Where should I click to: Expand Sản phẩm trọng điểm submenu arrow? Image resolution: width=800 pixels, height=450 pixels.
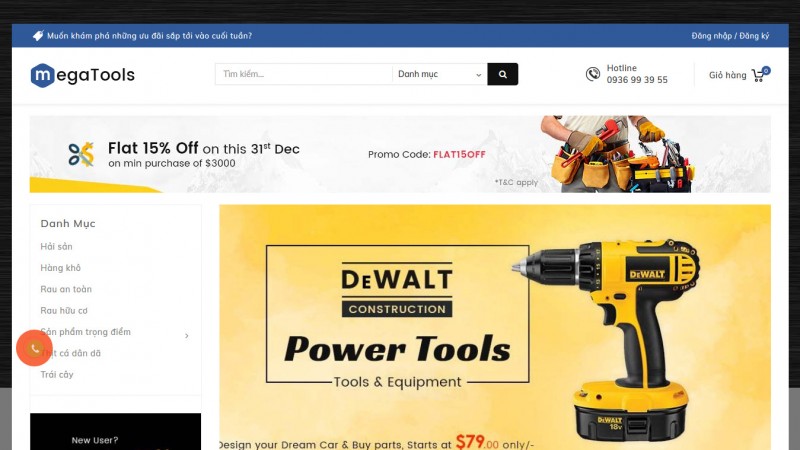point(187,335)
